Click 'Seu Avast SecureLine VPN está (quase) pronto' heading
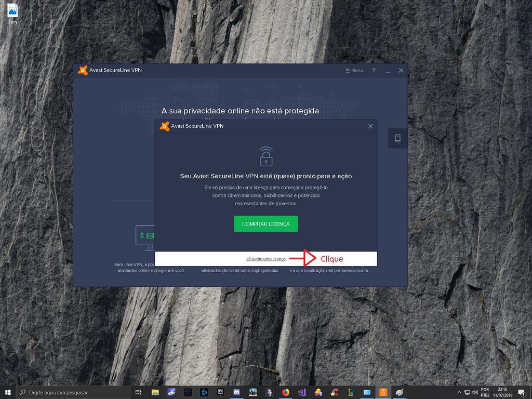This screenshot has width=532, height=399. tap(265, 176)
